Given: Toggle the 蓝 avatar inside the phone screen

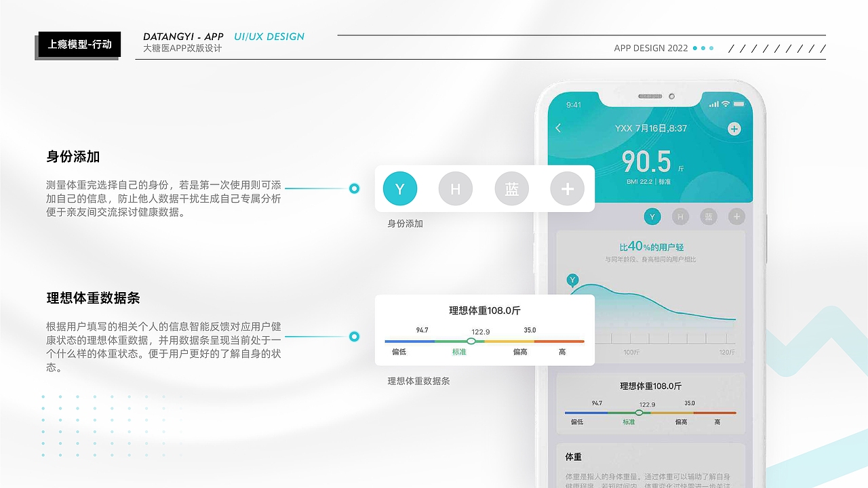Looking at the screenshot, I should 708,216.
